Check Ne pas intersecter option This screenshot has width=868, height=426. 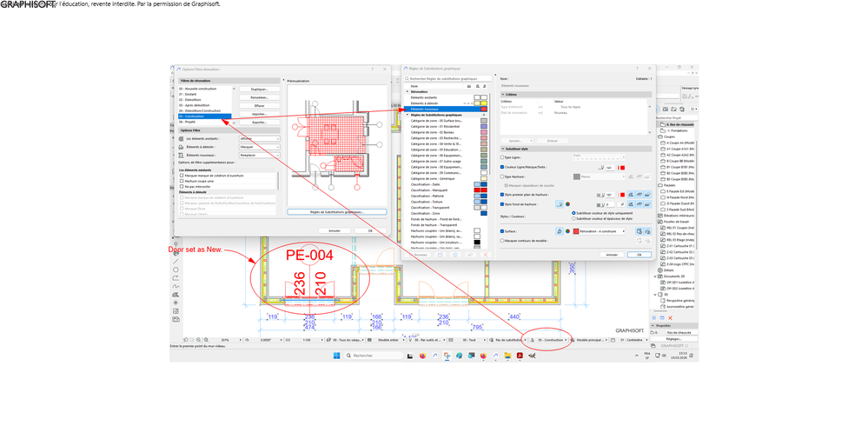(182, 186)
